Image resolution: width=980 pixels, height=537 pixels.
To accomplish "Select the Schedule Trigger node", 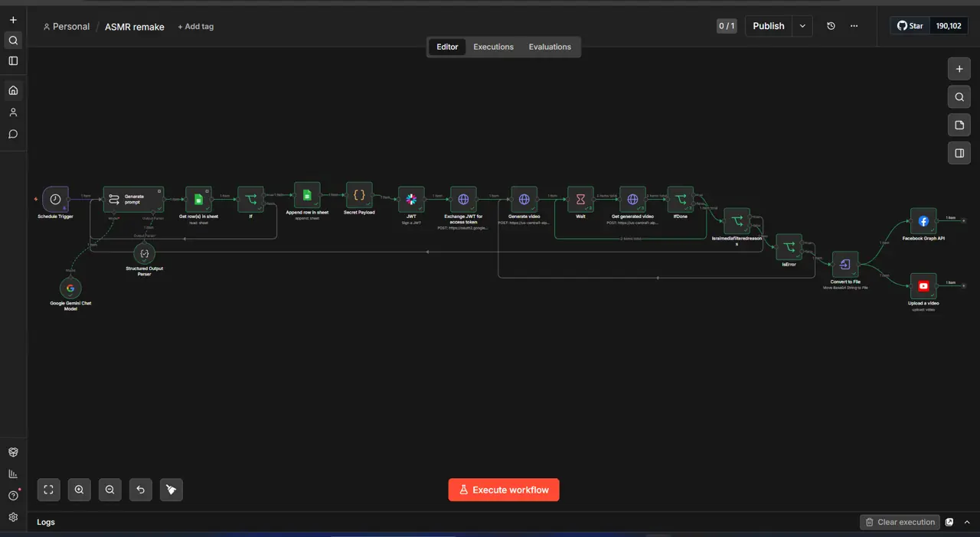I will pos(55,199).
